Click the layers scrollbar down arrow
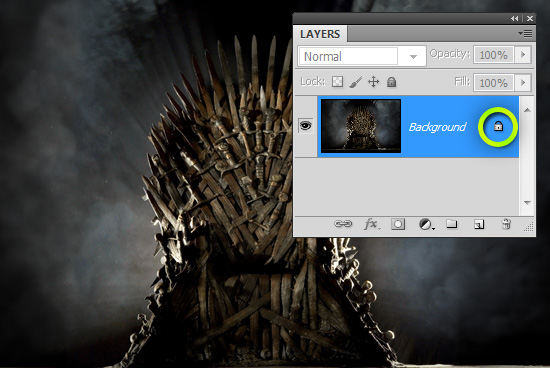 pyautogui.click(x=527, y=202)
